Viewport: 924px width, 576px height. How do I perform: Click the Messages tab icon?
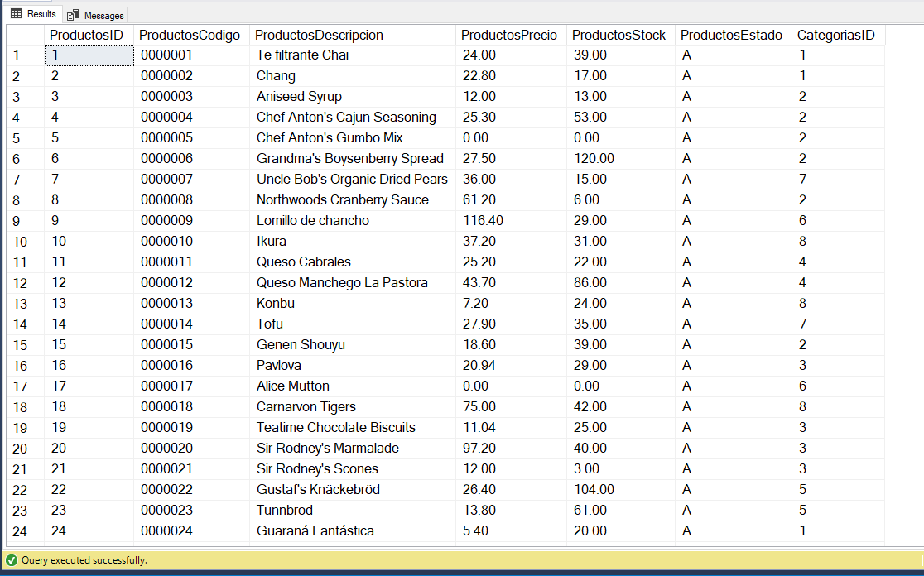pyautogui.click(x=73, y=16)
